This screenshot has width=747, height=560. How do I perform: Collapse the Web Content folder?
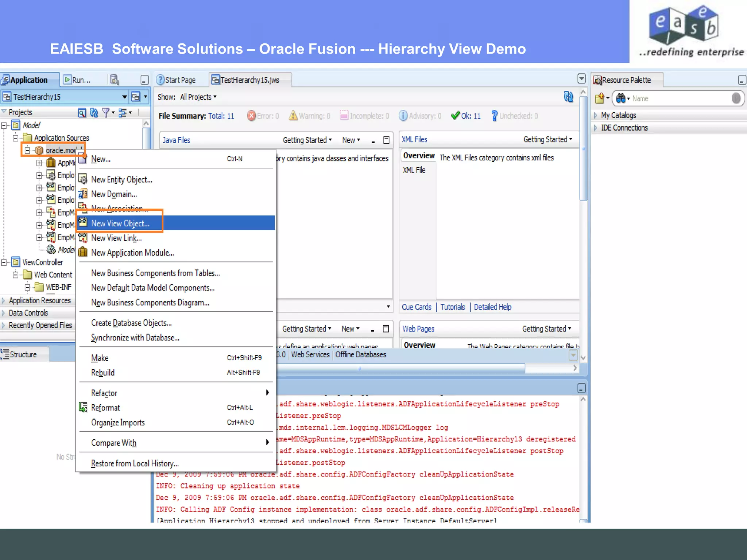pos(16,275)
